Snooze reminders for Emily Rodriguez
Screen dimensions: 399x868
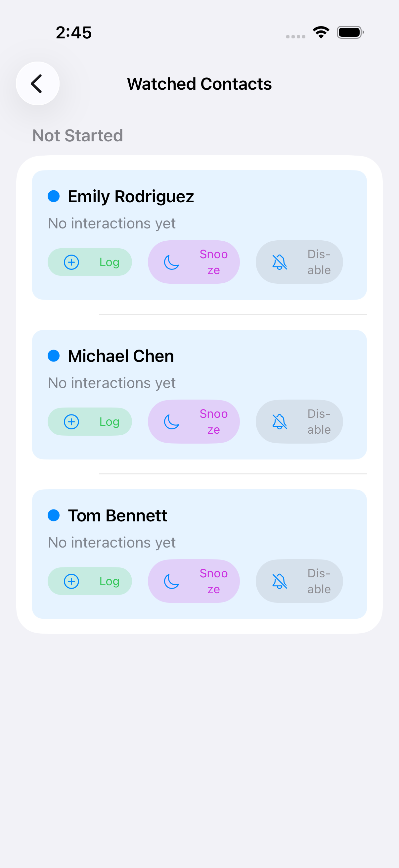194,262
